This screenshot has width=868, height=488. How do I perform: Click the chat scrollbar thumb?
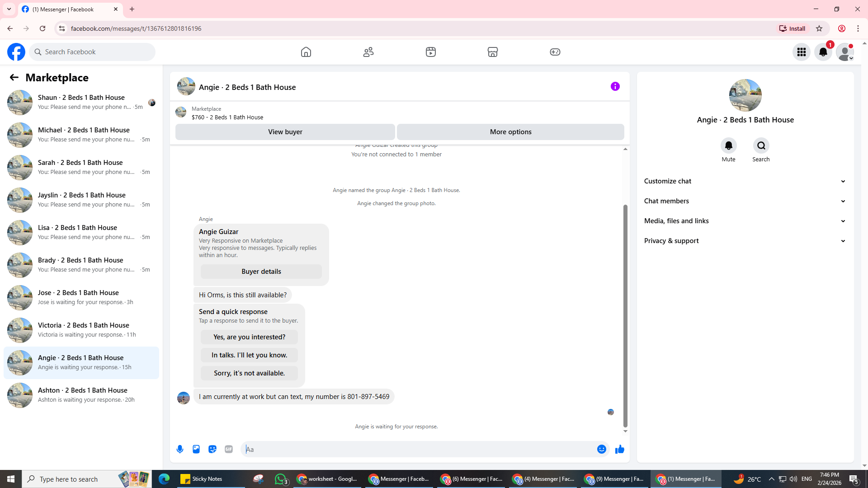[x=625, y=316]
